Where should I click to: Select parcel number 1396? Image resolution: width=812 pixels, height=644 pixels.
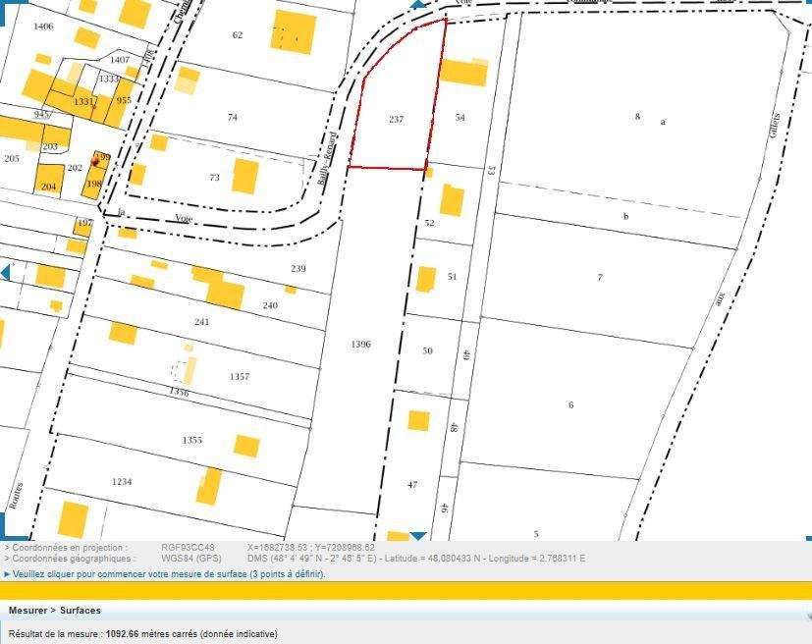pos(361,344)
